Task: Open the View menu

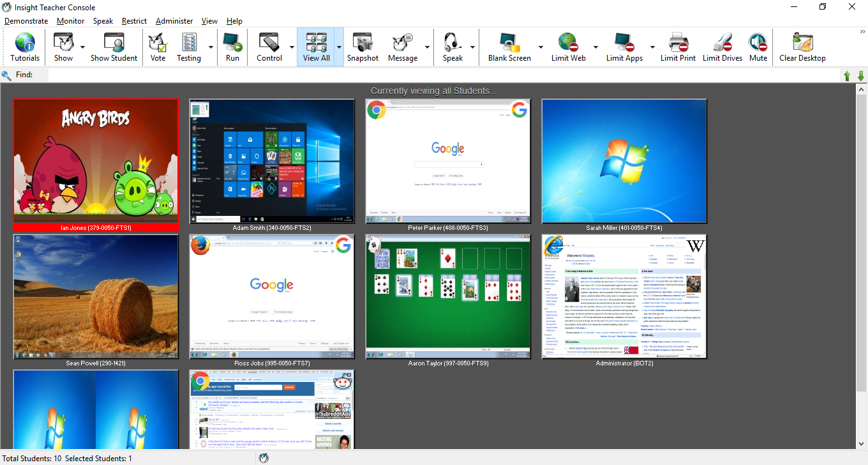Action: pyautogui.click(x=209, y=21)
